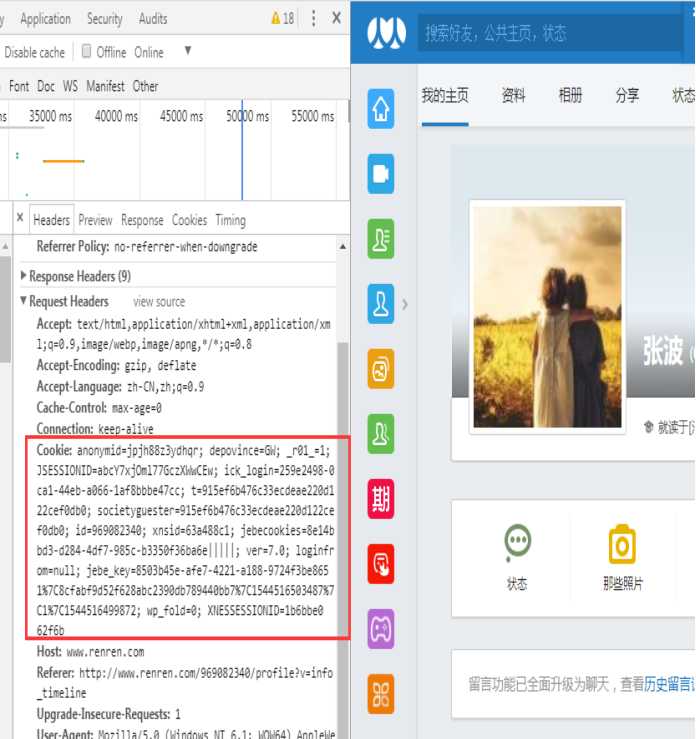Image resolution: width=696 pixels, height=739 pixels.
Task: Click the Cache-Control: max-age=0 row
Action: pyautogui.click(x=99, y=408)
